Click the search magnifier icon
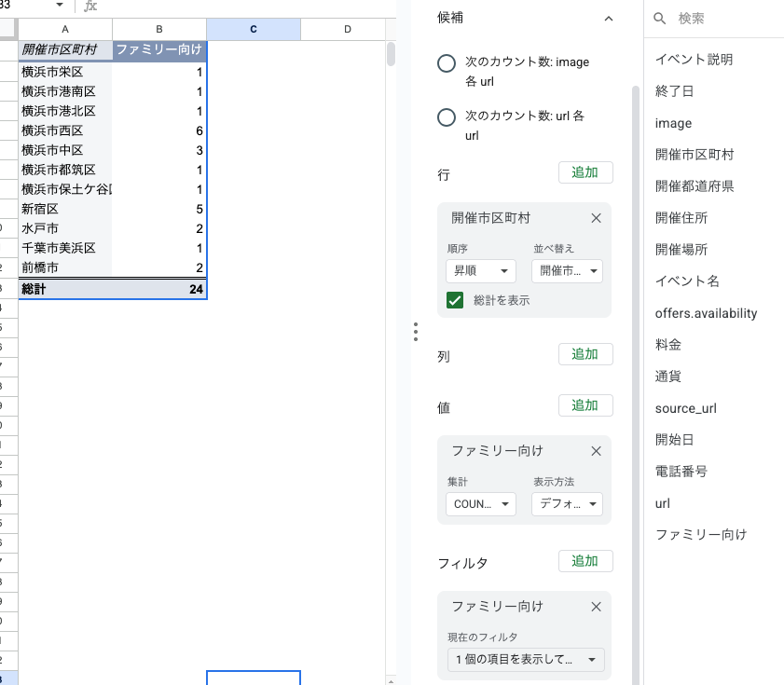The height and width of the screenshot is (685, 784). (660, 19)
